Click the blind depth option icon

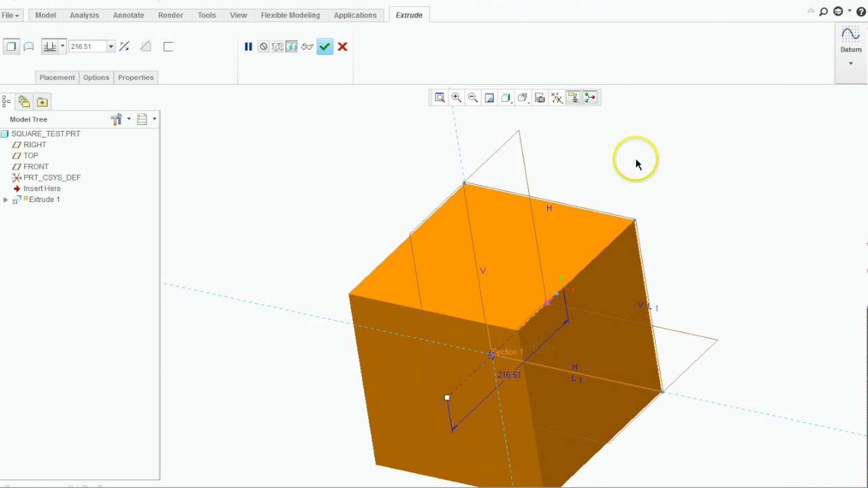click(x=50, y=46)
